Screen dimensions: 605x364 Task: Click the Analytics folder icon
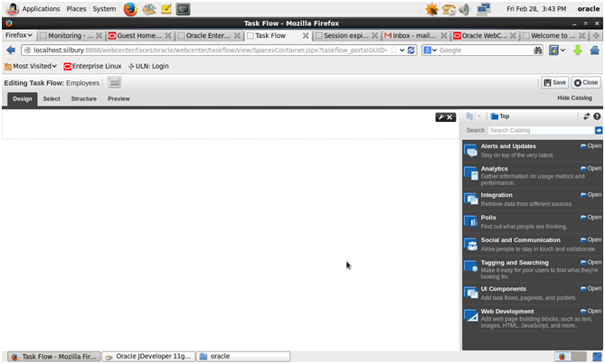click(x=471, y=173)
